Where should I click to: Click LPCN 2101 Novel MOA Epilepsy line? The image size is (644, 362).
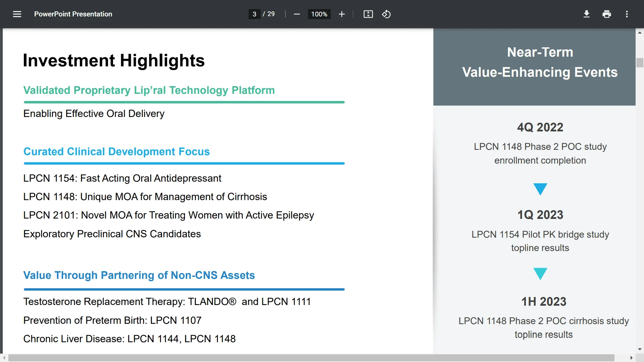169,215
